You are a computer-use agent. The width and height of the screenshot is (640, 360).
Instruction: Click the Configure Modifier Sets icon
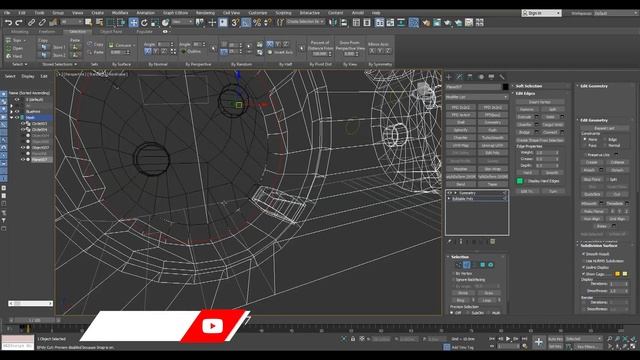493,242
